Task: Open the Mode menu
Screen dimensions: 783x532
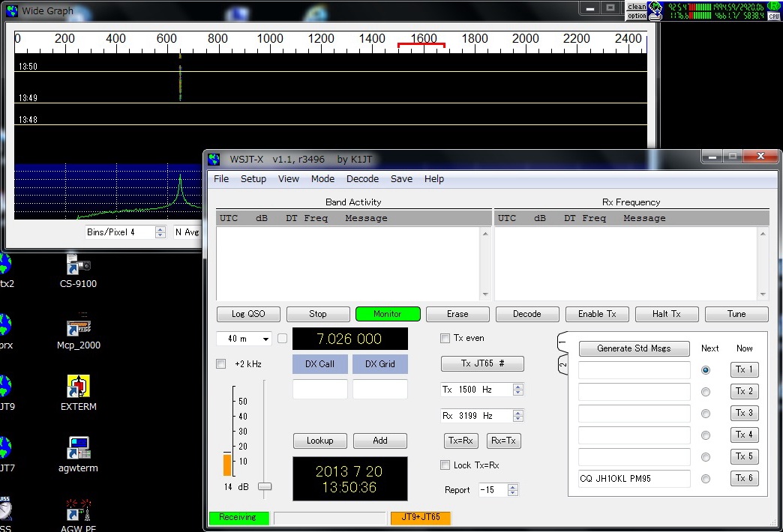Action: point(322,179)
